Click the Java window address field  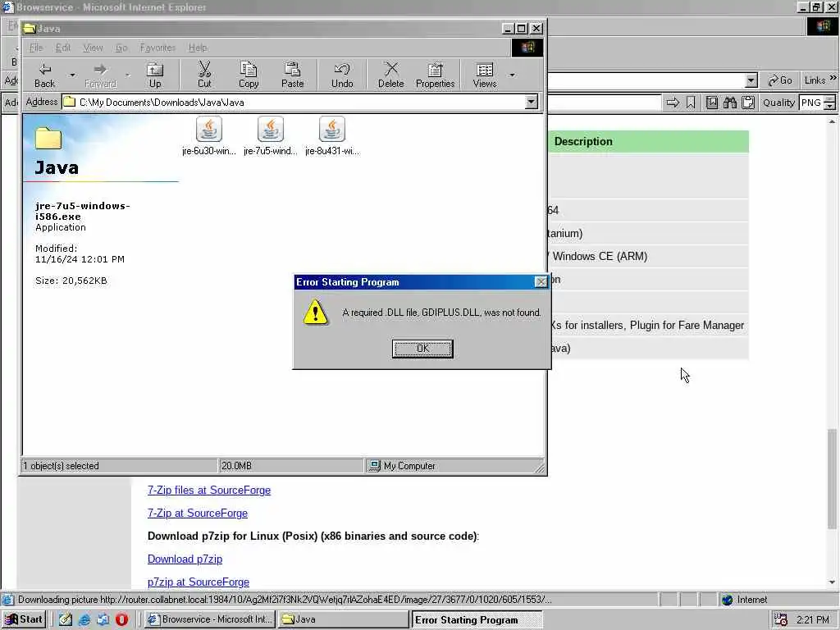300,102
